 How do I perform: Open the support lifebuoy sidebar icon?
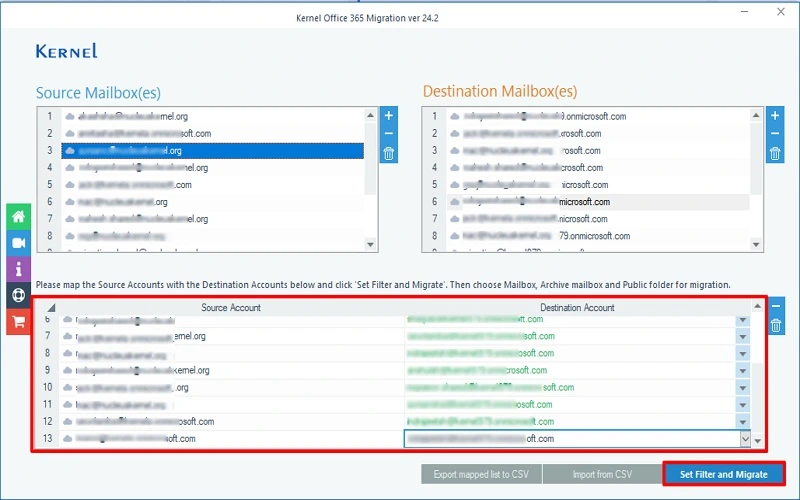tap(18, 295)
